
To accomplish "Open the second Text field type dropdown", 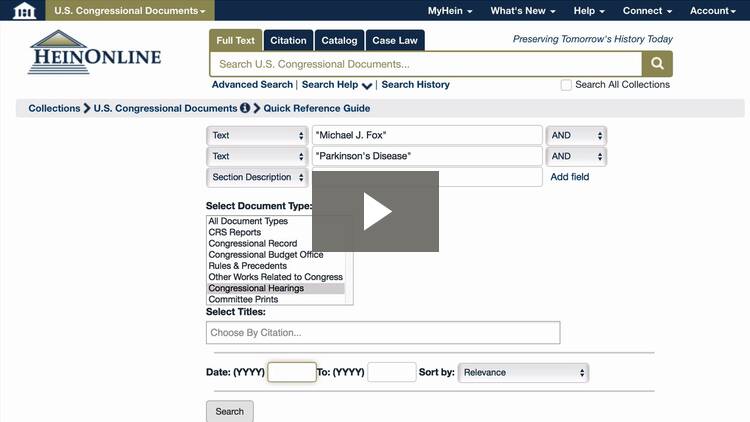I will (257, 156).
